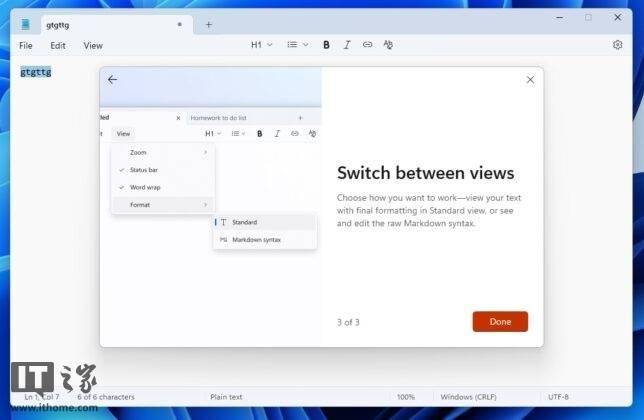Insert a link using the toolbar link icon
This screenshot has height=420, width=644.
point(367,45)
